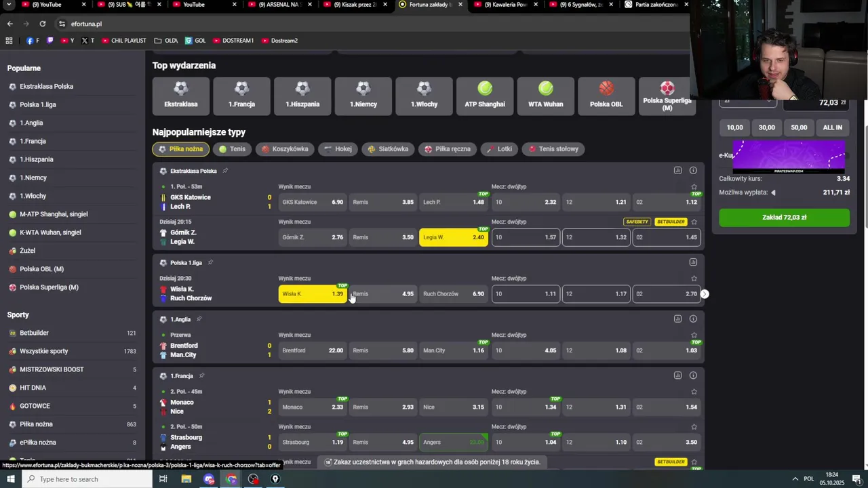The width and height of the screenshot is (868, 488).
Task: Open Ekstraklasa Polska in the sidebar
Action: tap(46, 87)
